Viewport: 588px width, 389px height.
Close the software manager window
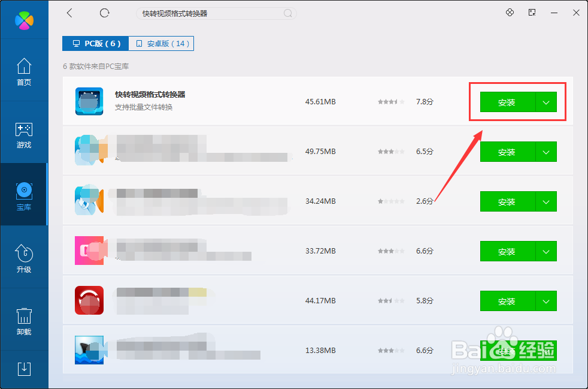[x=577, y=13]
